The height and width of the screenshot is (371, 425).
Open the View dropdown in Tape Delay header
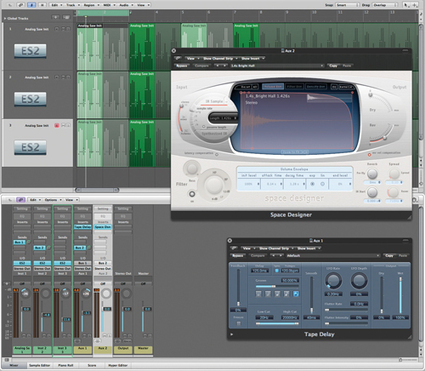248,248
